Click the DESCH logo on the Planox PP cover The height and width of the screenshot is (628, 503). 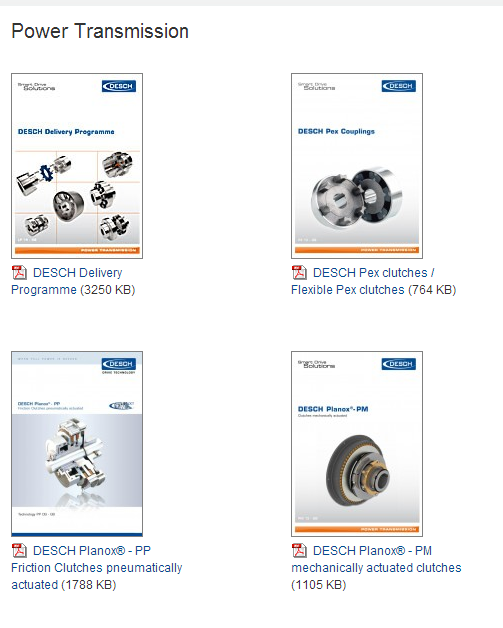click(119, 364)
